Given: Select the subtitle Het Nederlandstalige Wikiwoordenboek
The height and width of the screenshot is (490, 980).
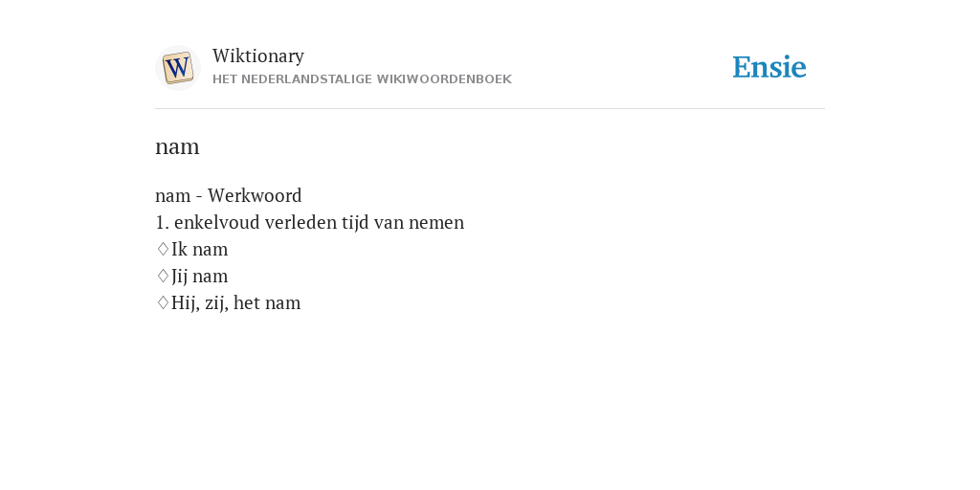Looking at the screenshot, I should (x=362, y=79).
